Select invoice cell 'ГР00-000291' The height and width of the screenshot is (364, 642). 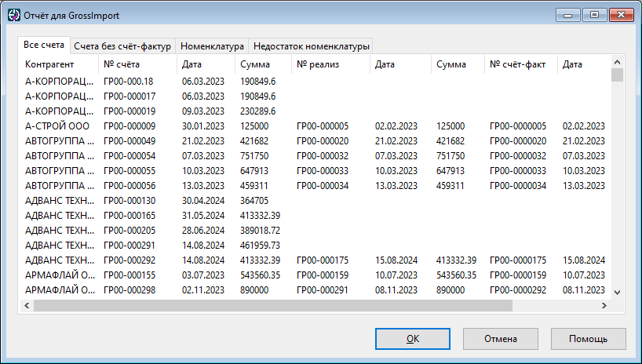(129, 246)
